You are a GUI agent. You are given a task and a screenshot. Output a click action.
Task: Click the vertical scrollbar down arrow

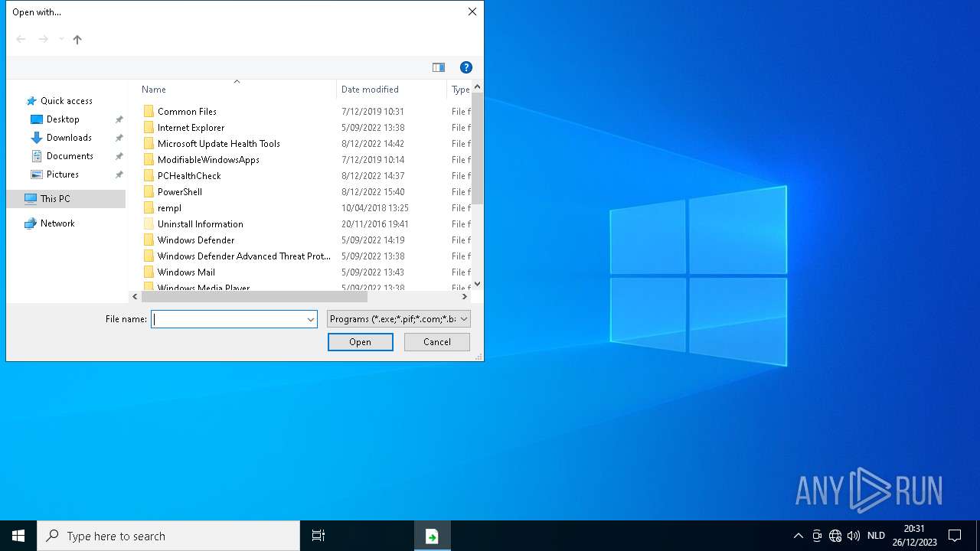tap(477, 284)
